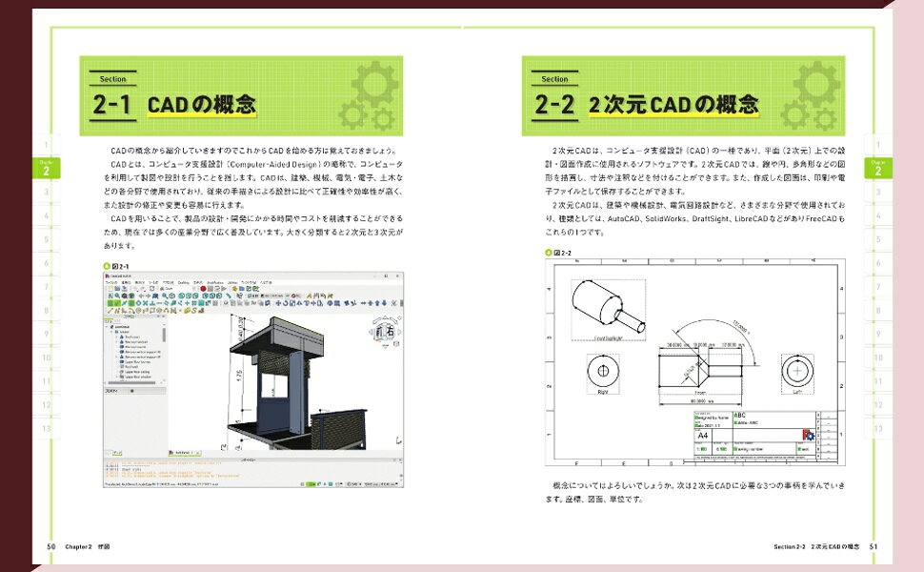Click a rotation arrow on the navigation cube

[376, 319]
